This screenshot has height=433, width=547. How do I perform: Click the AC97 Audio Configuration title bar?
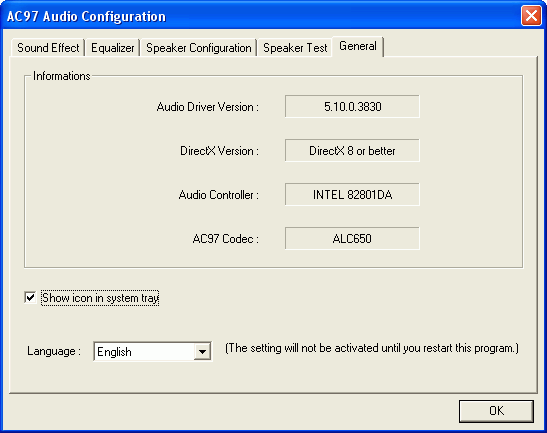pyautogui.click(x=262, y=16)
